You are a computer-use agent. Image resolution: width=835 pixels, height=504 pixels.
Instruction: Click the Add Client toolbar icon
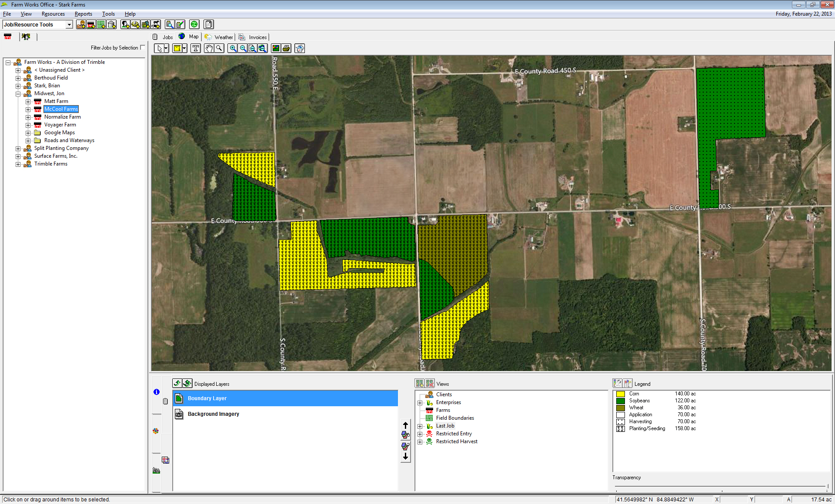click(x=81, y=24)
